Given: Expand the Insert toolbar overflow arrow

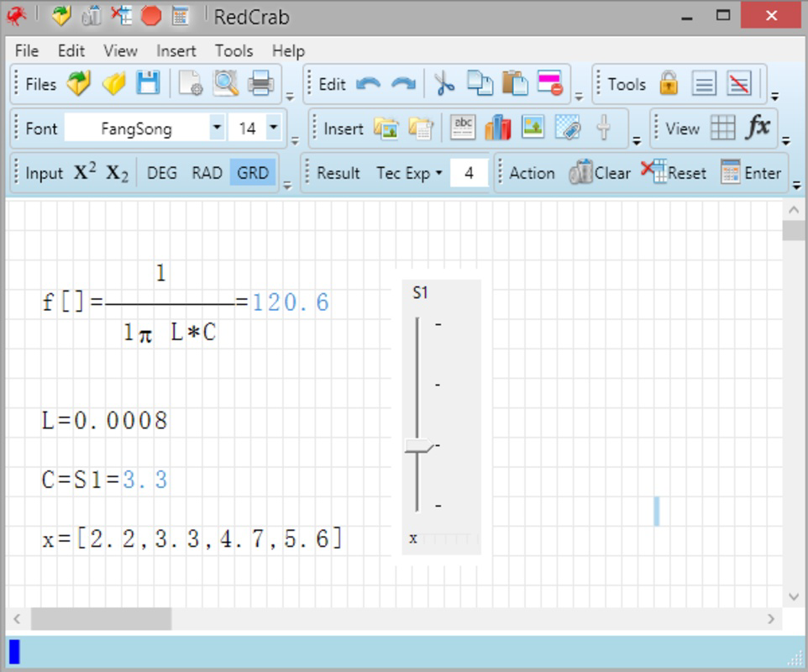Looking at the screenshot, I should 637,140.
